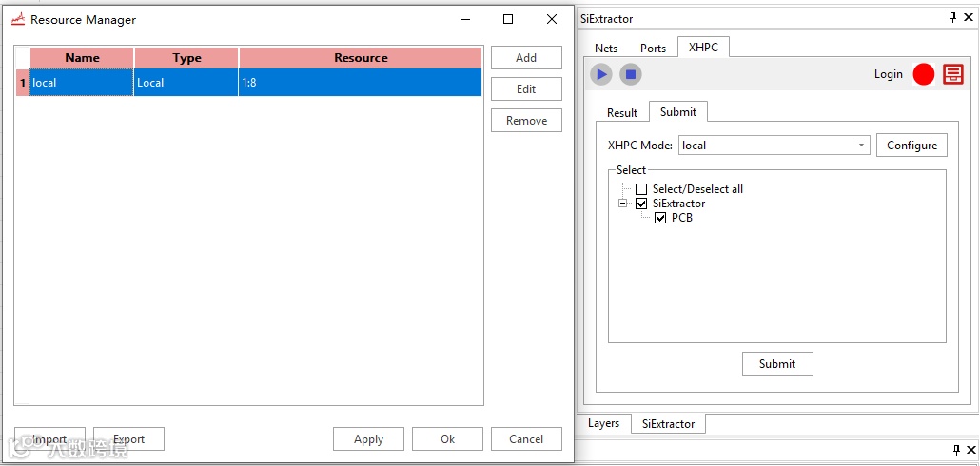Close the bottom docked panel
This screenshot has height=466, width=980.
(971, 450)
